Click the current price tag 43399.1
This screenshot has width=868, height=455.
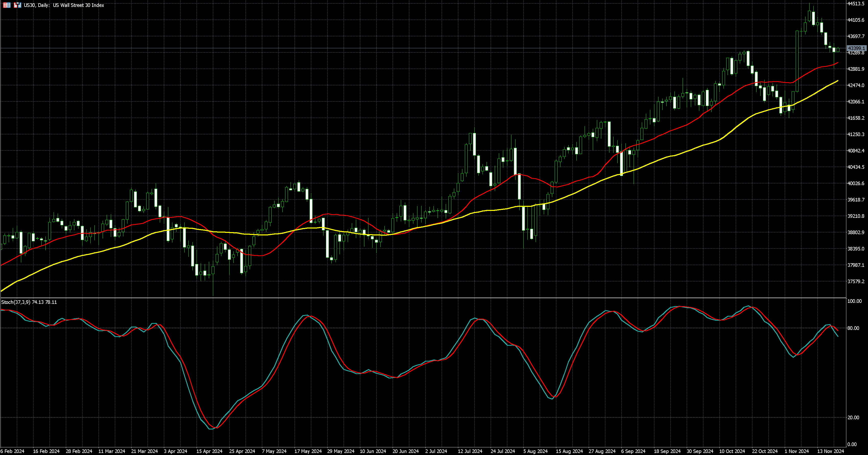[857, 48]
